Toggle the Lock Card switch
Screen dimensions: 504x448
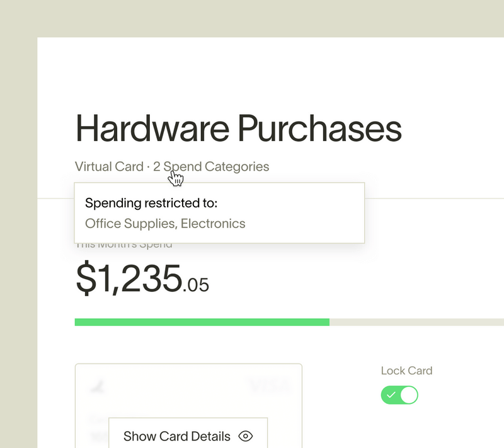coord(399,395)
